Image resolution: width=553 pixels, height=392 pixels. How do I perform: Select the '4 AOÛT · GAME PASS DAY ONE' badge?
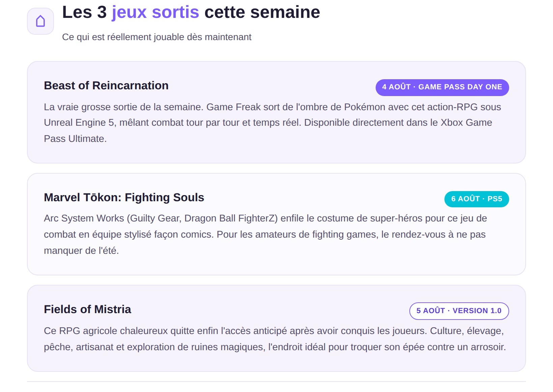coord(442,87)
